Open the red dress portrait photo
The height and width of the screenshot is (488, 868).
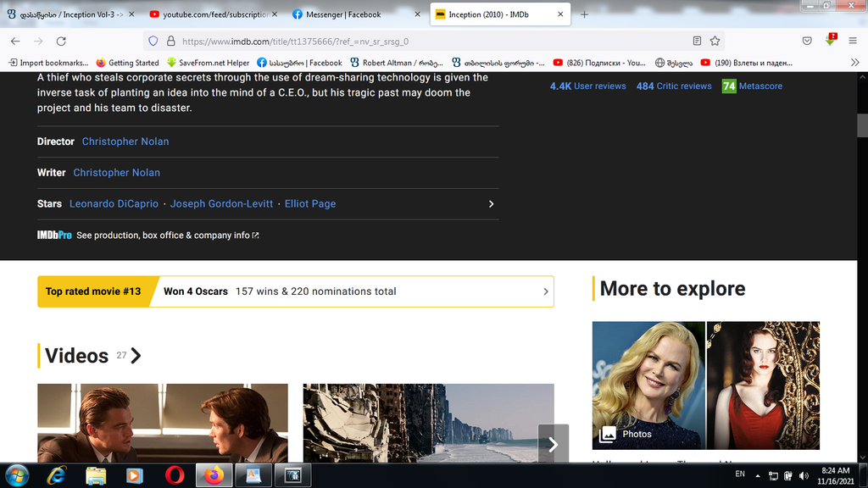(x=764, y=385)
